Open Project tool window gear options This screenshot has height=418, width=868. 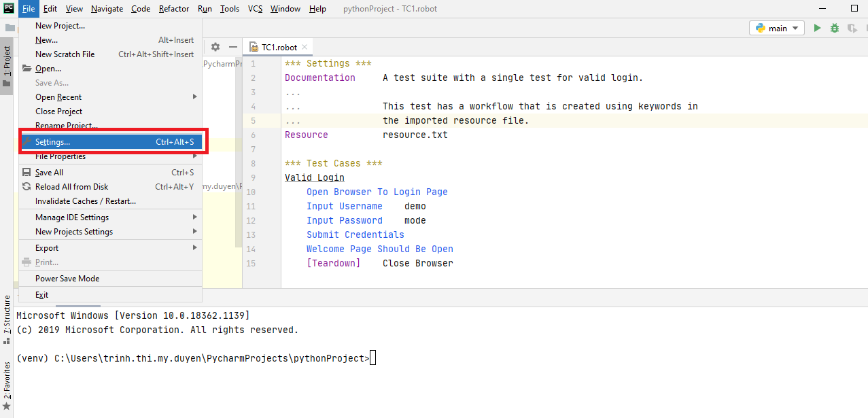pos(215,47)
